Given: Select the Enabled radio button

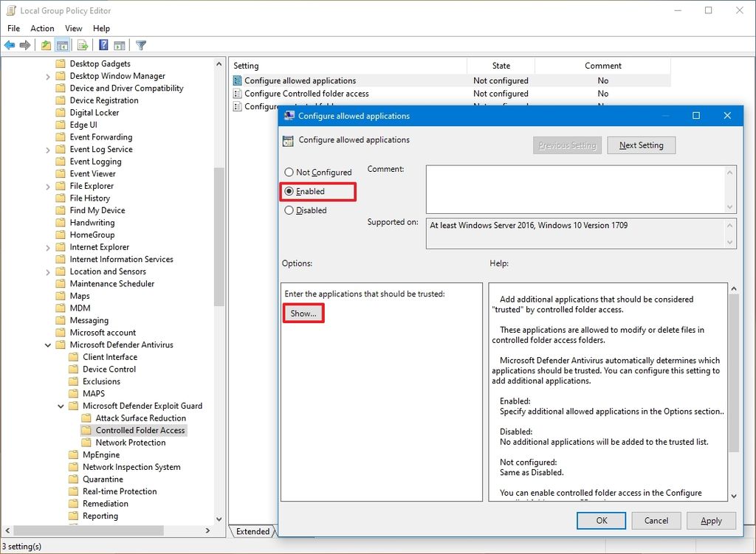Looking at the screenshot, I should [289, 191].
